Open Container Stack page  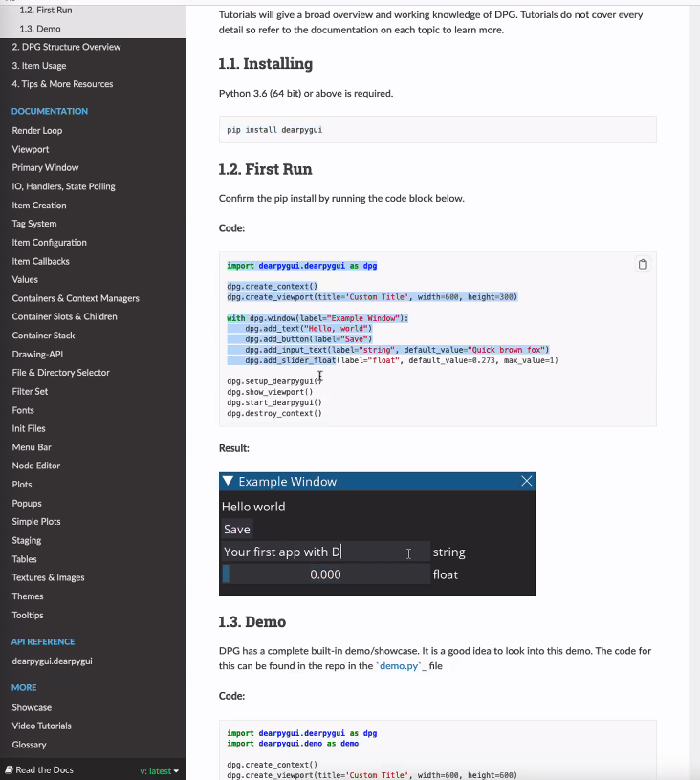click(x=43, y=336)
